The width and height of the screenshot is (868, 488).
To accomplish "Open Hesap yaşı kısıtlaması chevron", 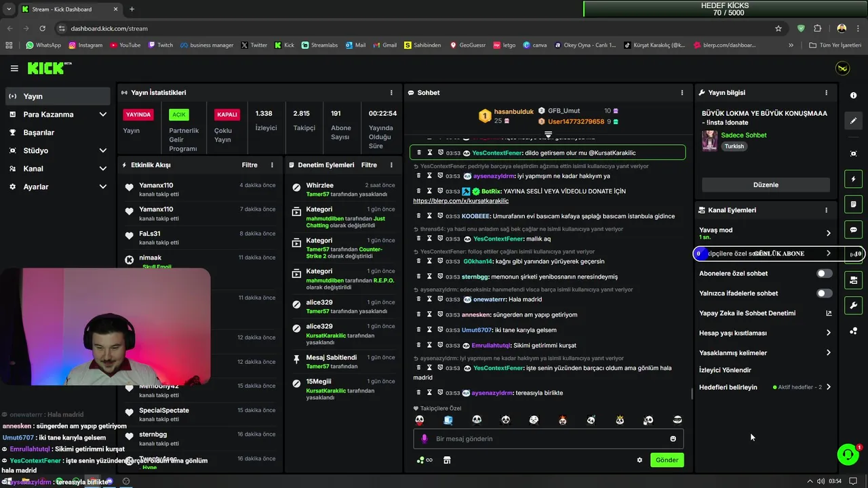I will click(x=828, y=333).
